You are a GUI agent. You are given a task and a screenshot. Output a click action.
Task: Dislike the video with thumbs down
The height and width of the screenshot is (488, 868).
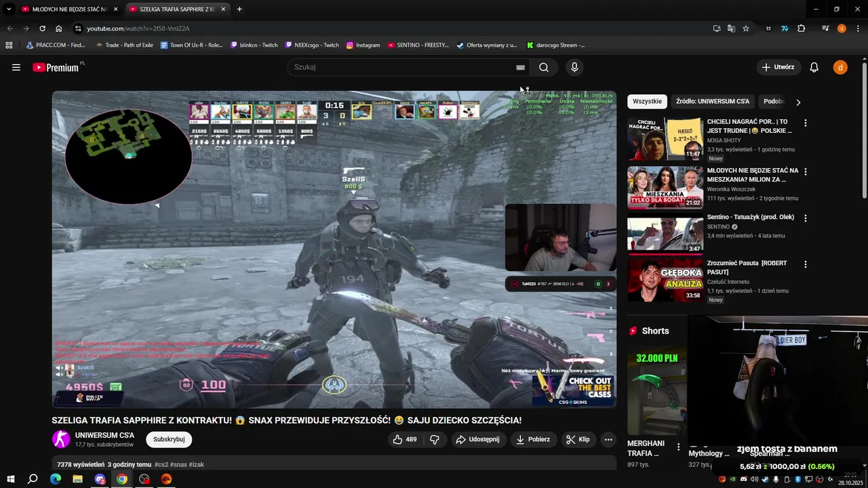pyautogui.click(x=435, y=439)
